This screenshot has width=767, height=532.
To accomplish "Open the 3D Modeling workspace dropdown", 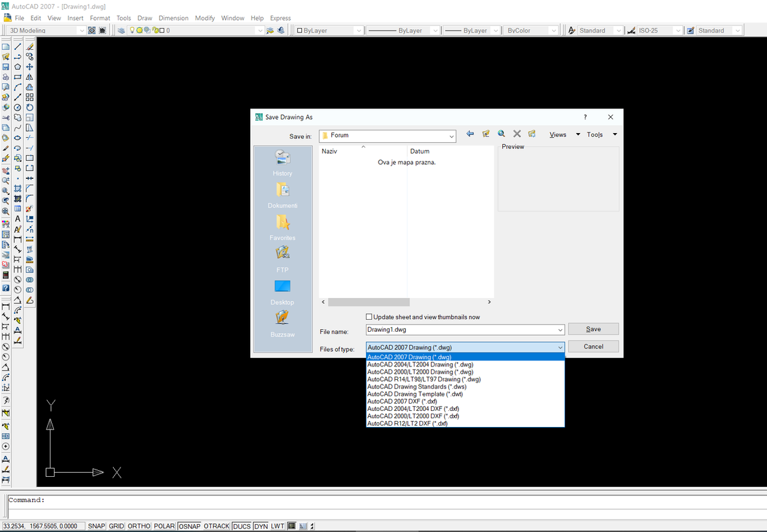I will point(81,31).
